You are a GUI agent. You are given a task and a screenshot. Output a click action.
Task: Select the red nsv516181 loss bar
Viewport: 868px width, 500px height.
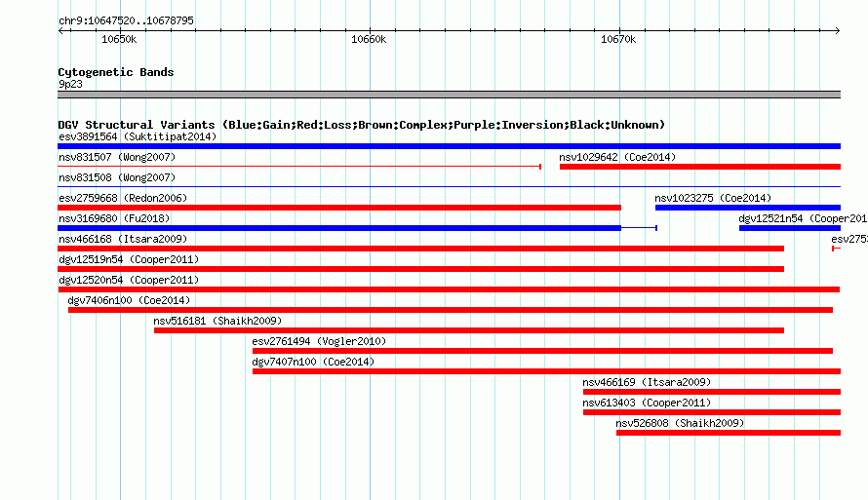(x=469, y=330)
